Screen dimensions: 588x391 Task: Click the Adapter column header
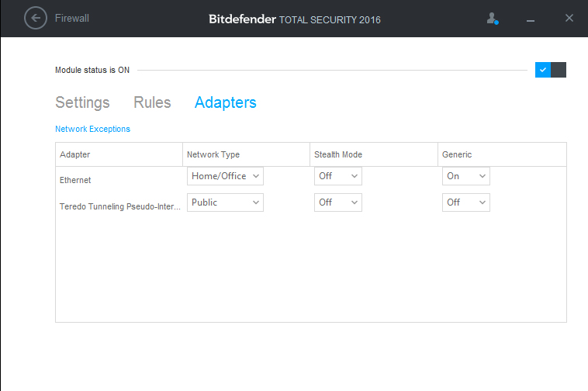pyautogui.click(x=119, y=154)
